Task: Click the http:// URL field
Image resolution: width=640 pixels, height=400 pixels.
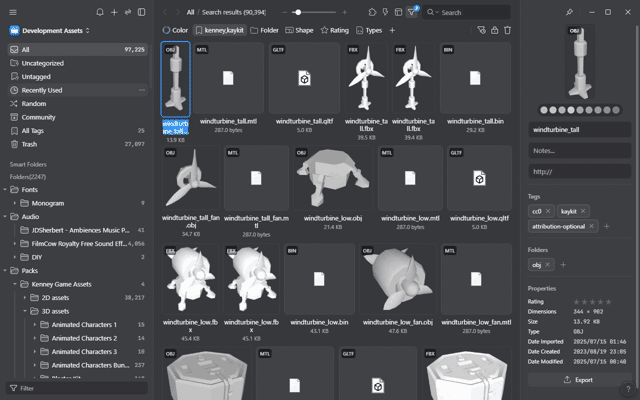Action: pos(580,171)
